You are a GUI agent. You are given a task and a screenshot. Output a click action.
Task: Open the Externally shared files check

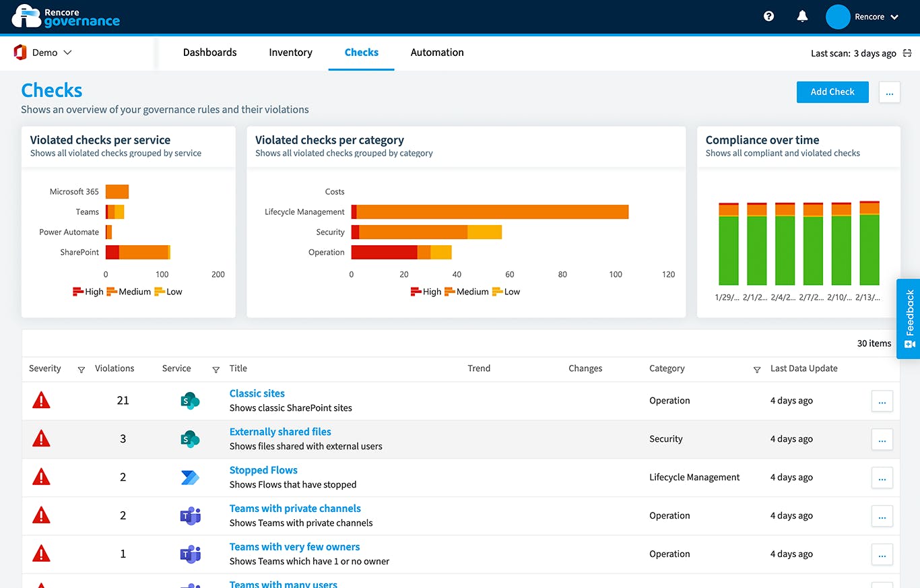tap(280, 431)
